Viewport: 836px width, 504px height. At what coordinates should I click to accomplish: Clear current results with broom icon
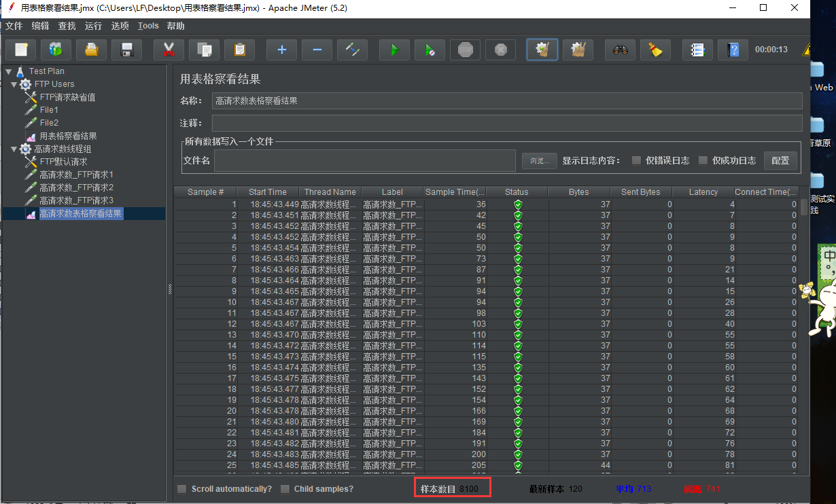[542, 50]
